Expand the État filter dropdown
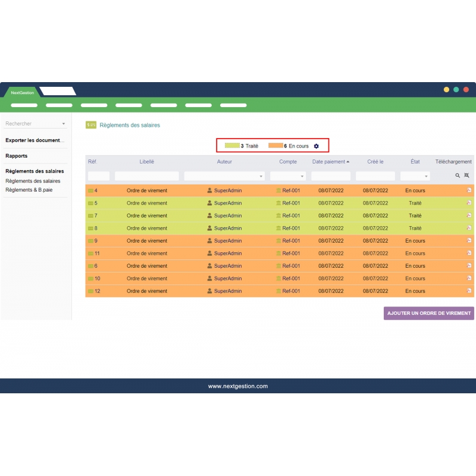This screenshot has width=476, height=476. click(x=415, y=176)
